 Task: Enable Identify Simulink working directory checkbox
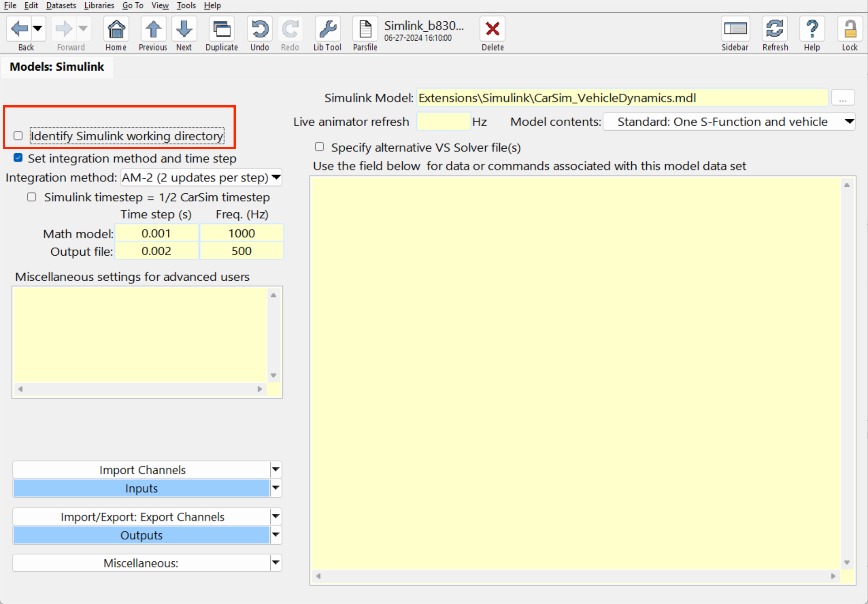(x=18, y=136)
